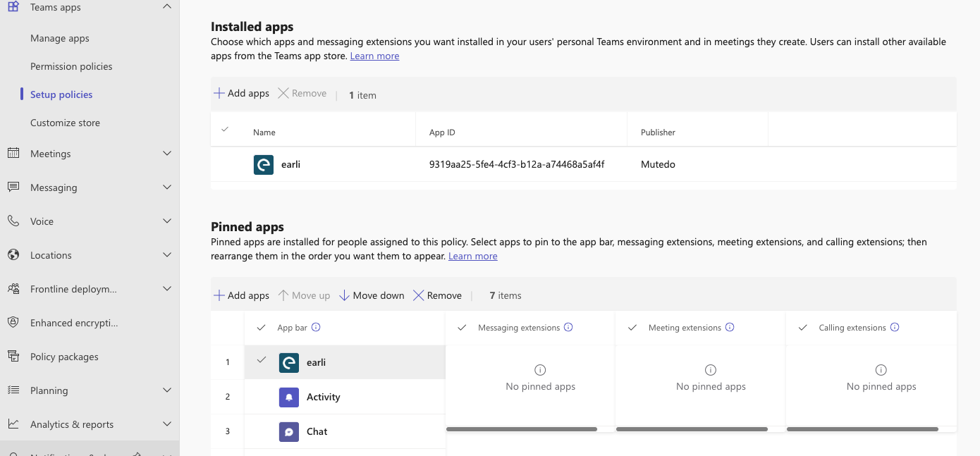This screenshot has height=456, width=980.
Task: Open Manage apps in sidebar
Action: [x=60, y=38]
